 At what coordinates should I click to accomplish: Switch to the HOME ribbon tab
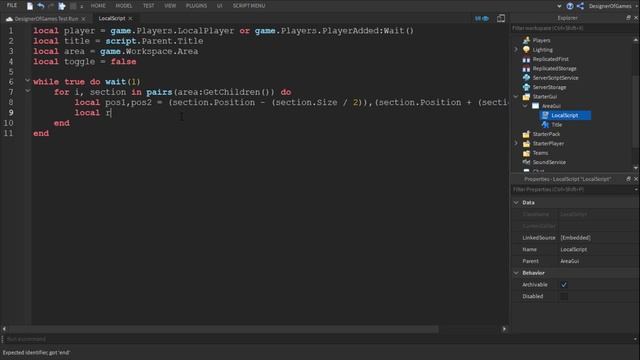point(98,6)
